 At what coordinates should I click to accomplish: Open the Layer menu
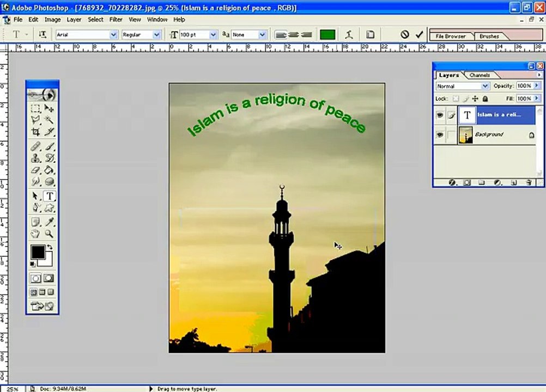click(x=74, y=20)
